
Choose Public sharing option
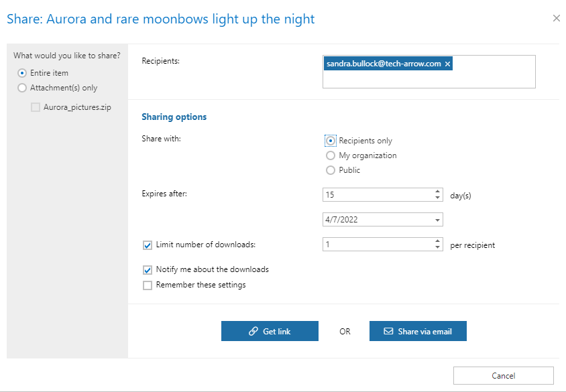click(x=331, y=170)
